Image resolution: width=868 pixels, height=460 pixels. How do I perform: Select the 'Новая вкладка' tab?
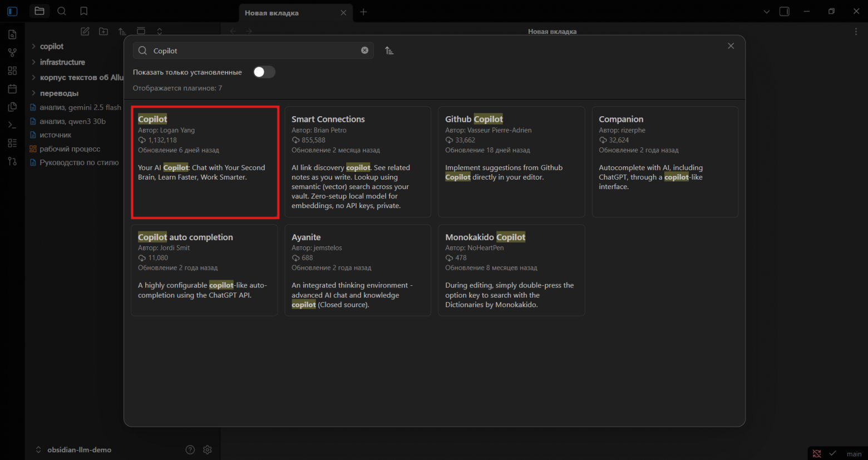278,13
